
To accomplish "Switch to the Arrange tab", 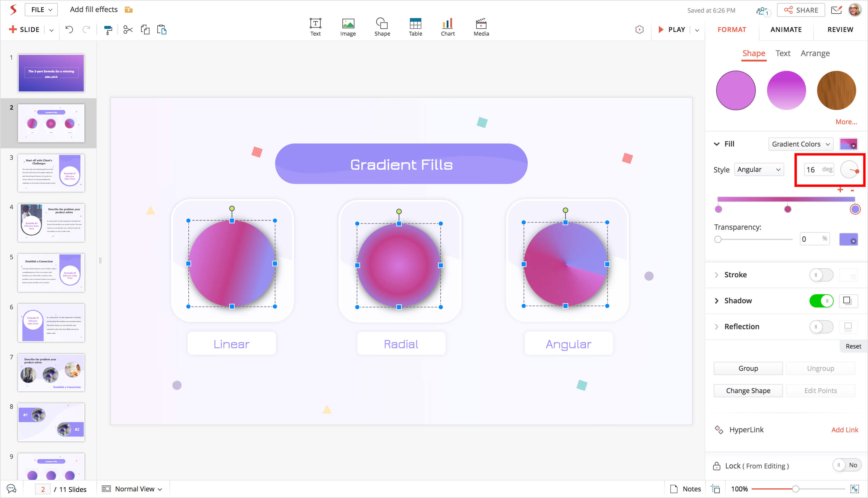I will [815, 53].
